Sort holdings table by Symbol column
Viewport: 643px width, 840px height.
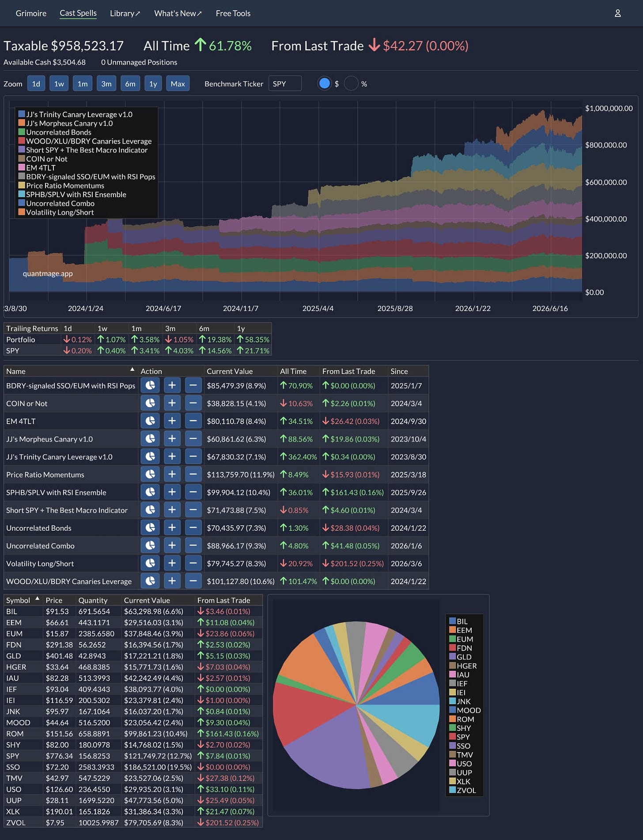point(23,600)
